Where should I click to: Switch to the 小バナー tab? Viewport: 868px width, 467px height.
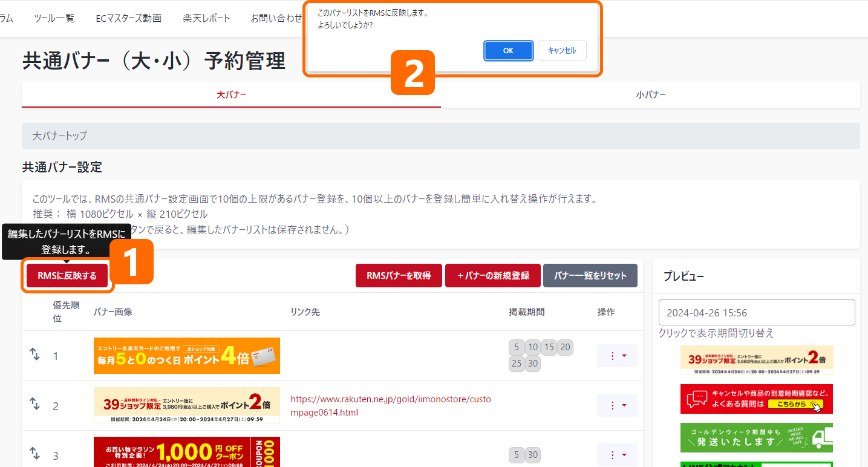pos(651,95)
